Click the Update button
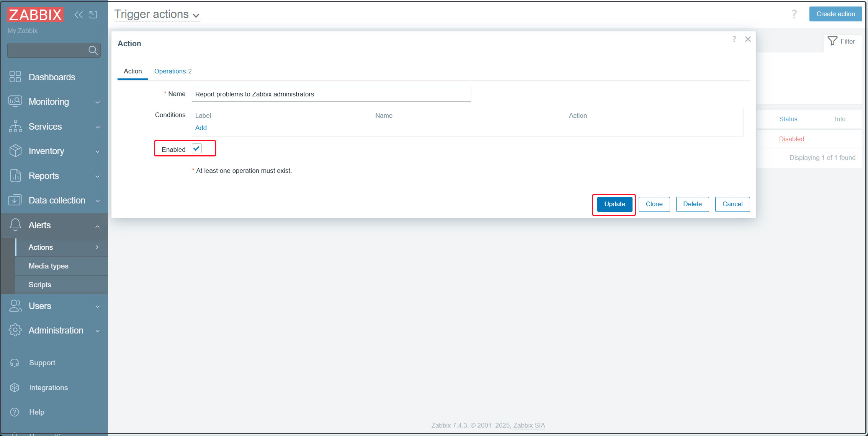868x436 pixels. pyautogui.click(x=614, y=204)
